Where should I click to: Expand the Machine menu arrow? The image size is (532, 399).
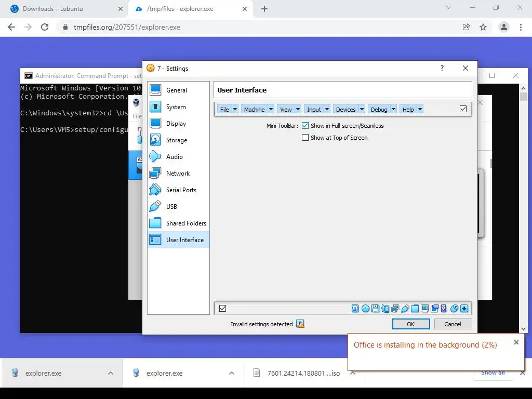tap(271, 109)
